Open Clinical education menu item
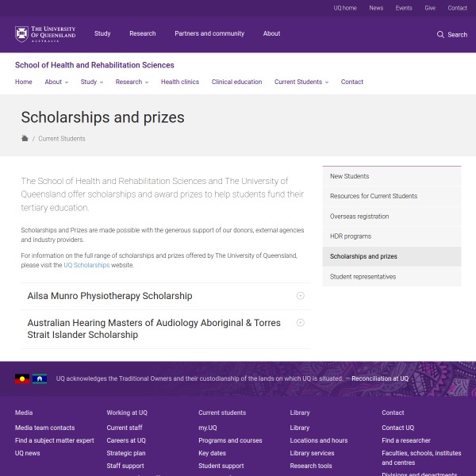This screenshot has width=476, height=476. [x=236, y=82]
